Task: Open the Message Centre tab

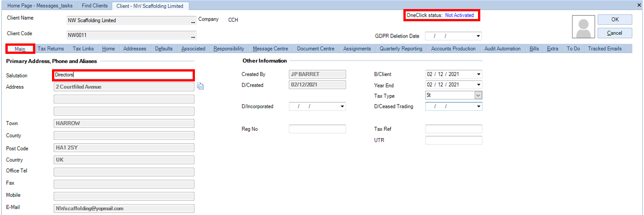Action: point(270,48)
